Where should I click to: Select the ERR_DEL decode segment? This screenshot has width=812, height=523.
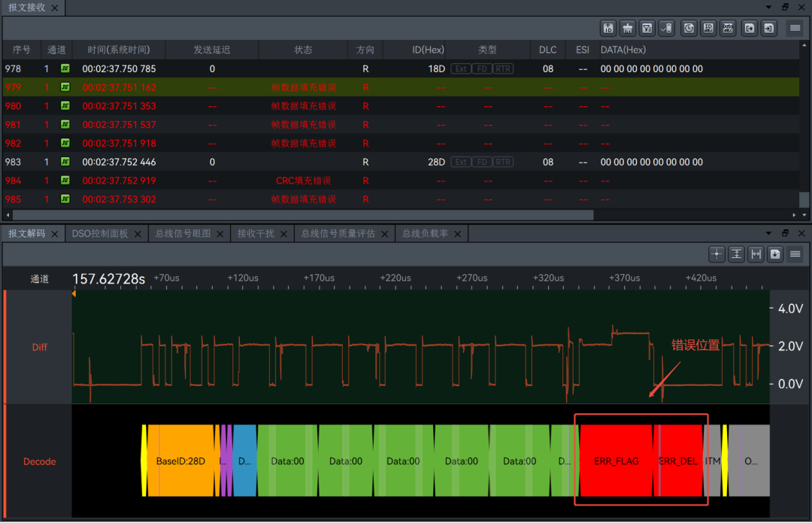(678, 461)
